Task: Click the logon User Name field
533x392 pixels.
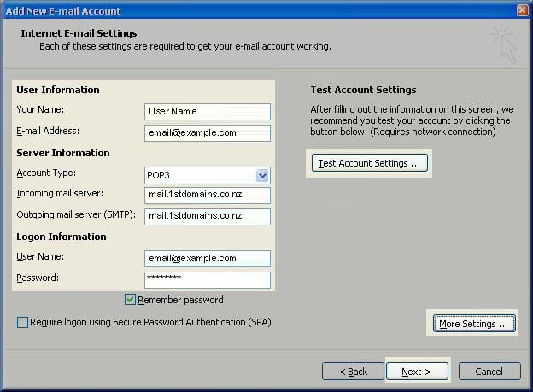Action: point(208,259)
